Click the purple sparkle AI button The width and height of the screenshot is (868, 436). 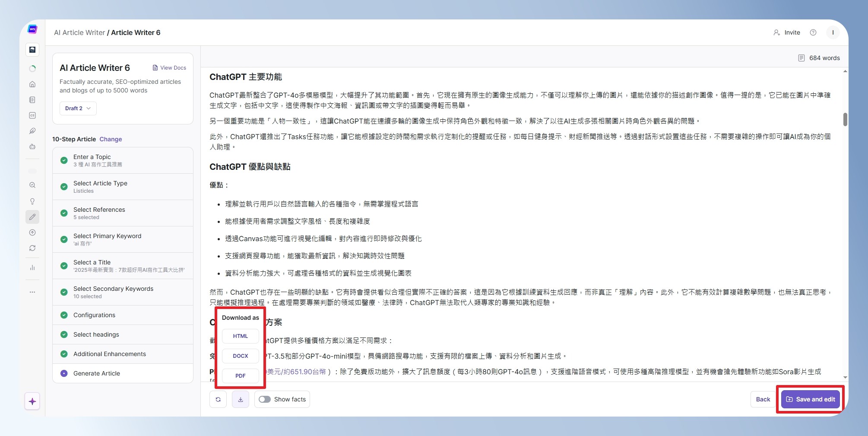tap(32, 401)
